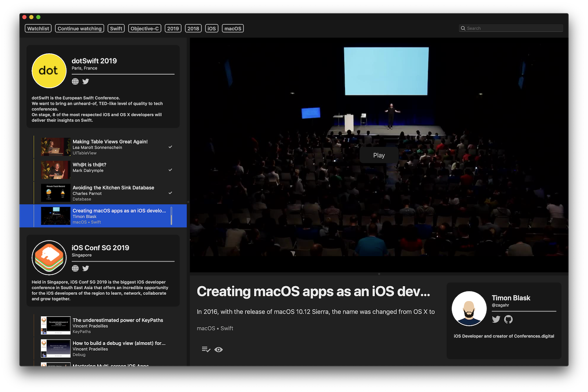The image size is (588, 392).
Task: Click the green maximize window button
Action: [x=38, y=17]
